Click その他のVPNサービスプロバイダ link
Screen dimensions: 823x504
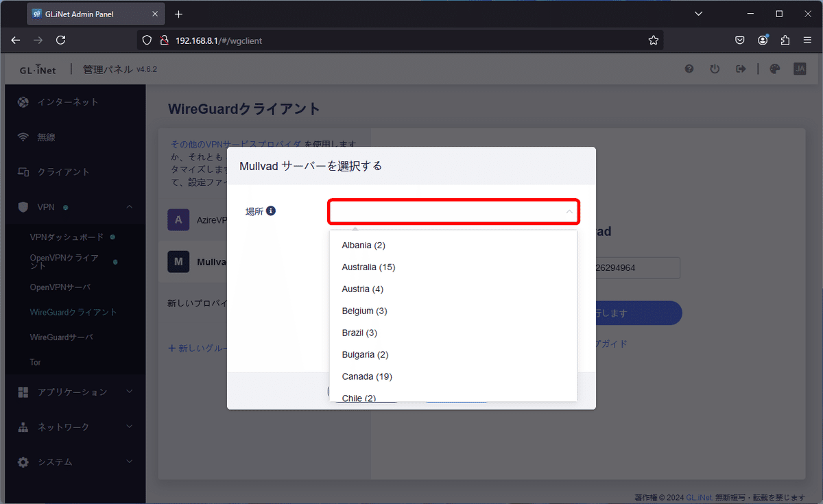click(x=236, y=144)
